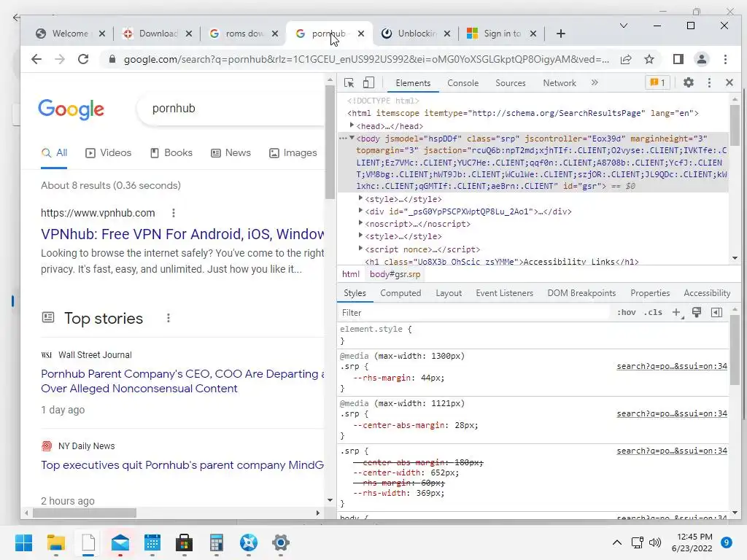This screenshot has height=560, width=747.
Task: Select Images search filter
Action: [x=293, y=153]
